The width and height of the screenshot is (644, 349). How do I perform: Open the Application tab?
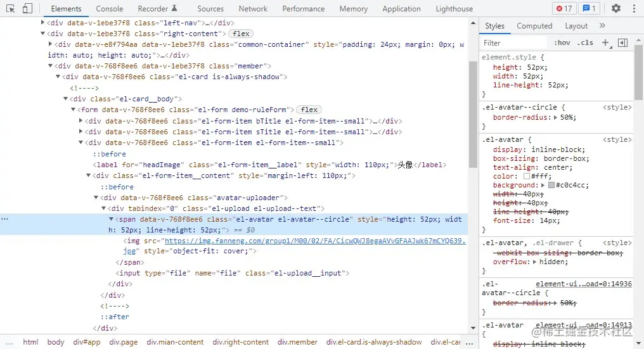click(x=401, y=9)
